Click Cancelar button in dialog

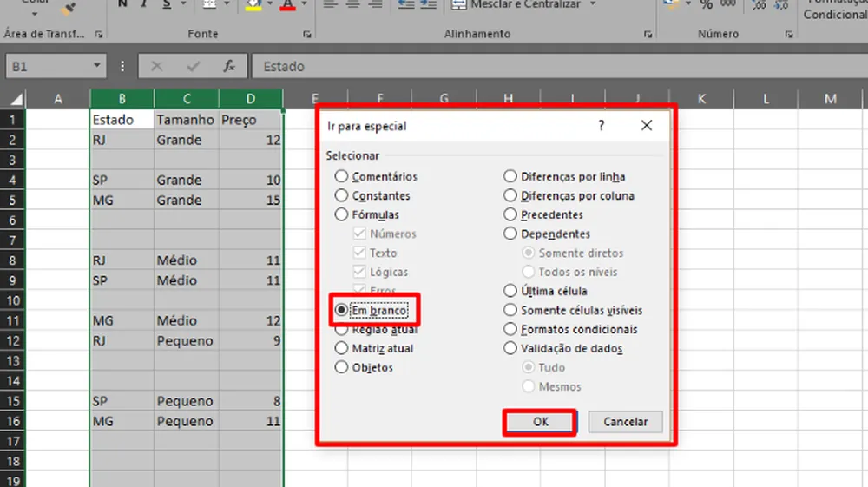[x=626, y=422]
